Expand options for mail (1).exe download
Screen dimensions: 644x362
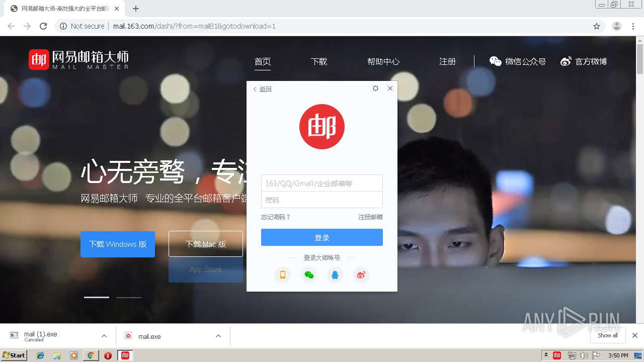click(104, 336)
